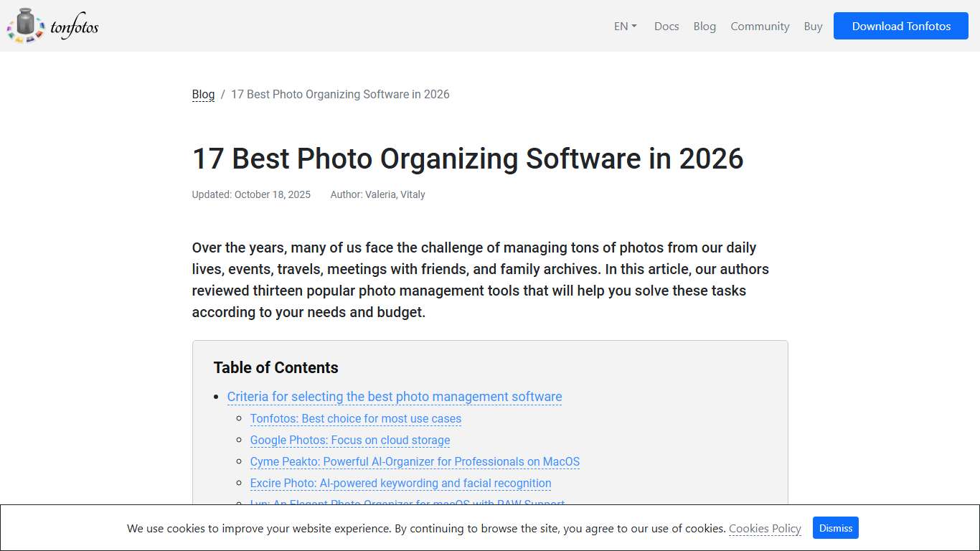Open Google Photos: Focus on cloud storage
The height and width of the screenshot is (551, 980).
click(x=349, y=440)
